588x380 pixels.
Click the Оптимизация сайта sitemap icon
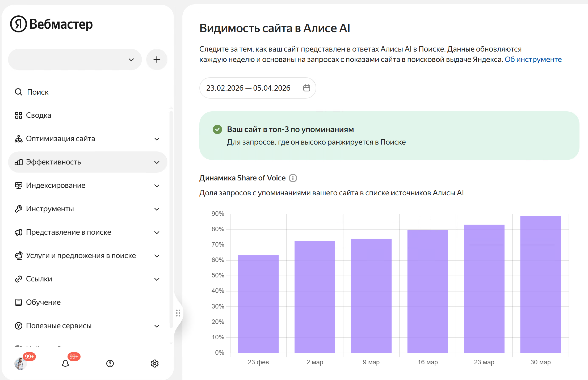[18, 139]
